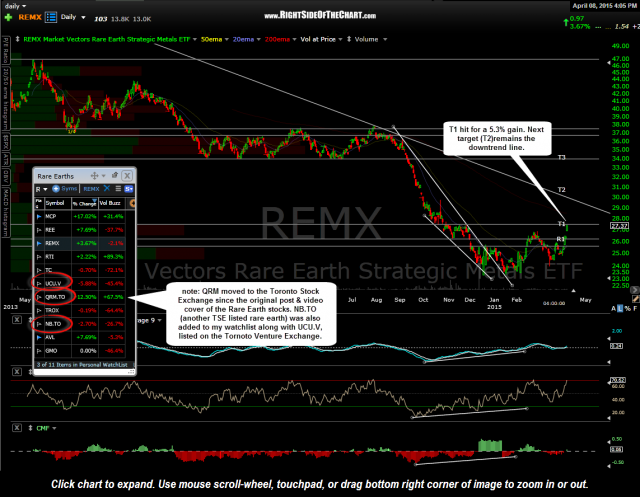This screenshot has width=640, height=497.
Task: Click the move icon in Rare Earths panel
Action: pos(94,176)
